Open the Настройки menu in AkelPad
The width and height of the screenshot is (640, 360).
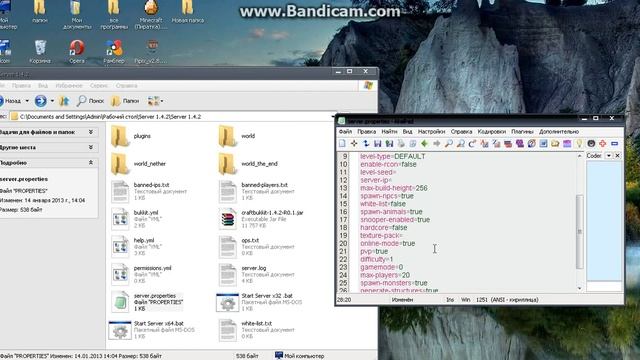[431, 131]
